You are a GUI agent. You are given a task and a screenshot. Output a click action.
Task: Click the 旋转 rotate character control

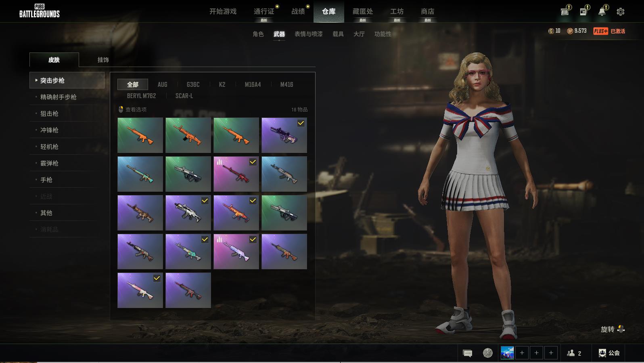tap(613, 329)
